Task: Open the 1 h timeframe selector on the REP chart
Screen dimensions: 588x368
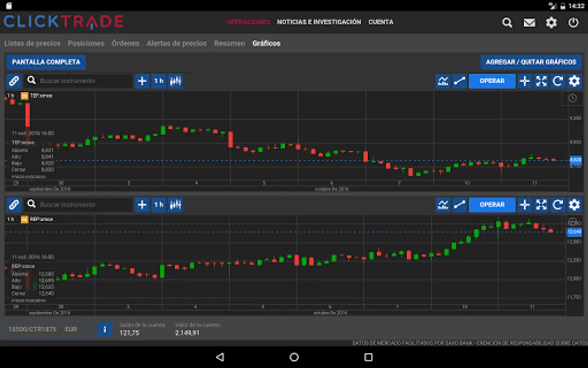Action: click(x=159, y=204)
